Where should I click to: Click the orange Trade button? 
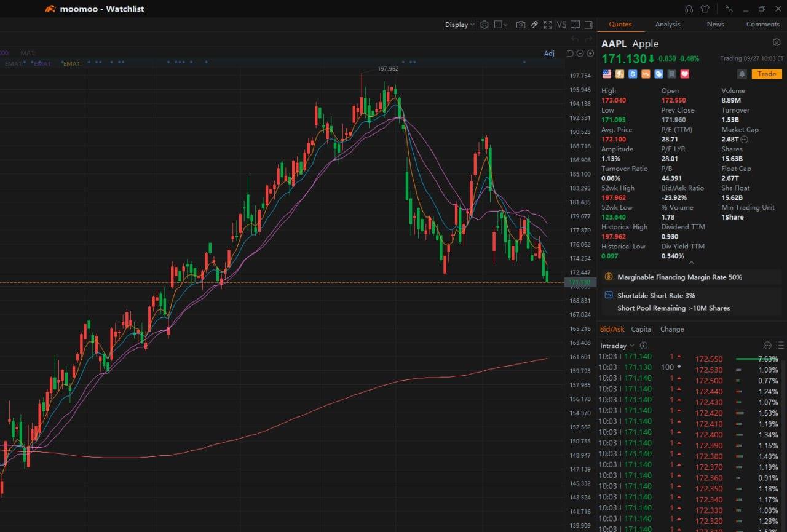[x=767, y=74]
